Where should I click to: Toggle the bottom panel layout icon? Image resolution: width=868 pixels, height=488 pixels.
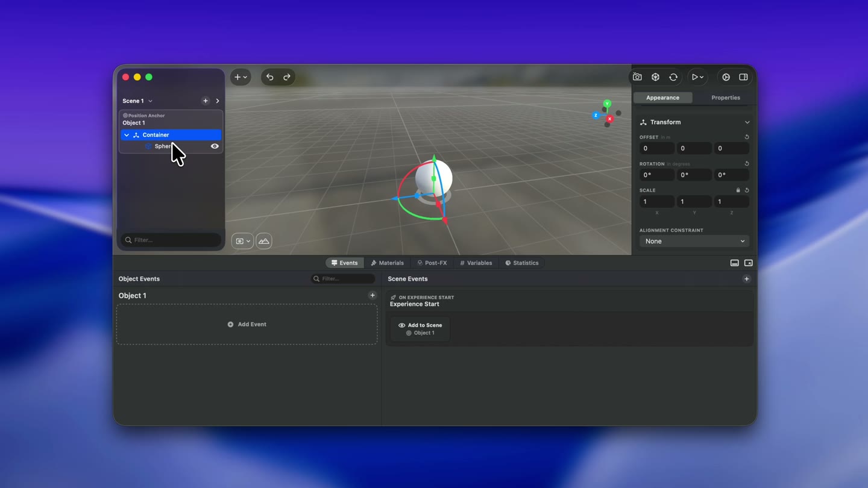tap(734, 263)
